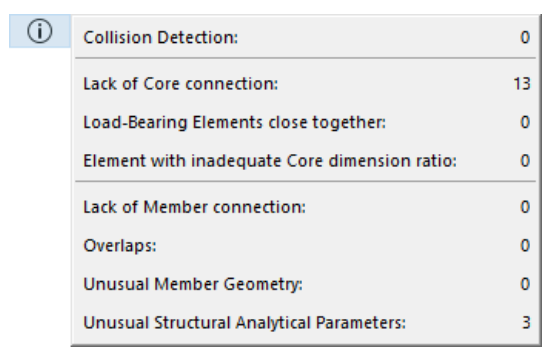Click the separator line above Lack of Member connection
The height and width of the screenshot is (360, 552).
(x=306, y=181)
